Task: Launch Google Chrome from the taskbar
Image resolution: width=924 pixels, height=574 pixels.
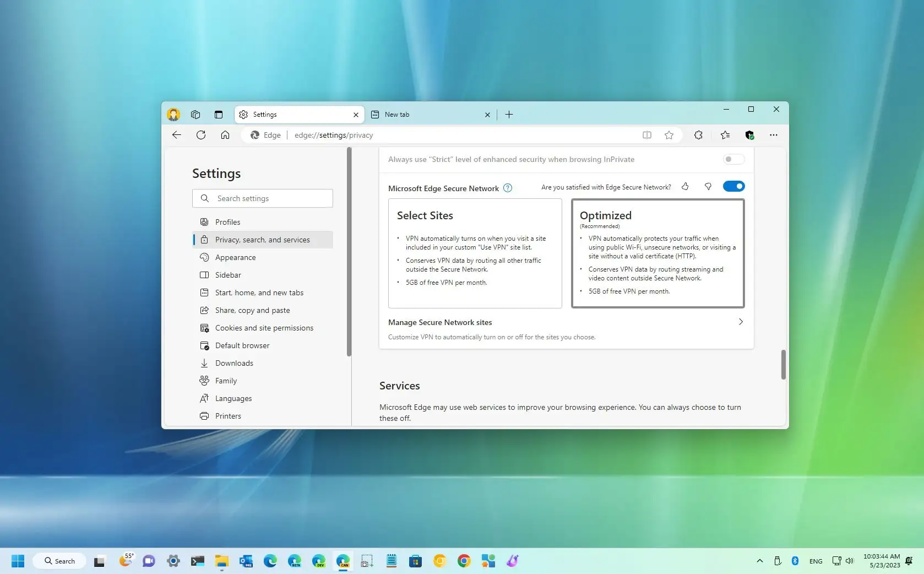Action: [x=464, y=561]
